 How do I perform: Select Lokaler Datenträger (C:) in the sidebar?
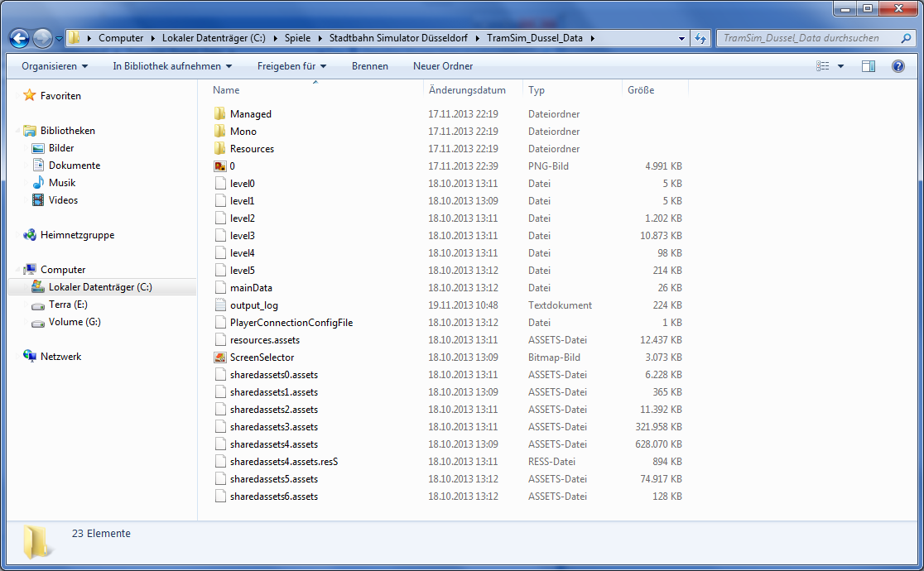100,287
